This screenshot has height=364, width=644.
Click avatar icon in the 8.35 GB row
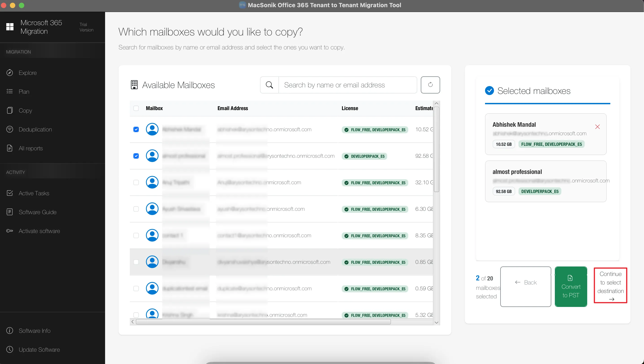pyautogui.click(x=152, y=235)
